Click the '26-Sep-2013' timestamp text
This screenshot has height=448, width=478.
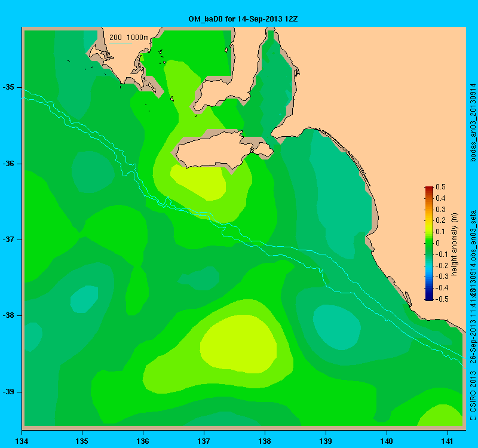[x=473, y=343]
